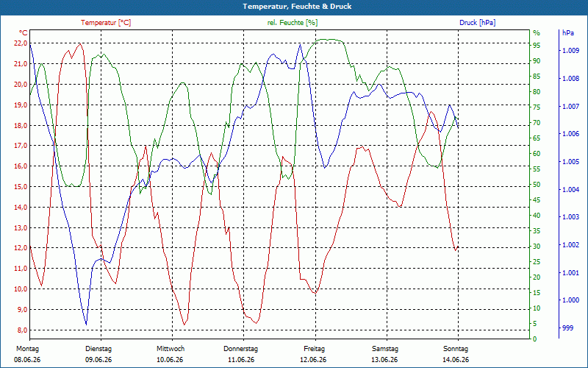Click the 35 humidity axis value
Screen dimensions: 588x368
pos(537,230)
